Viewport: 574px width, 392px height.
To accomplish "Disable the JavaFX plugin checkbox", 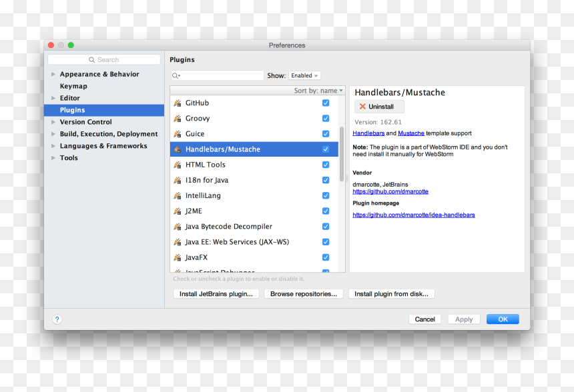I will (326, 257).
